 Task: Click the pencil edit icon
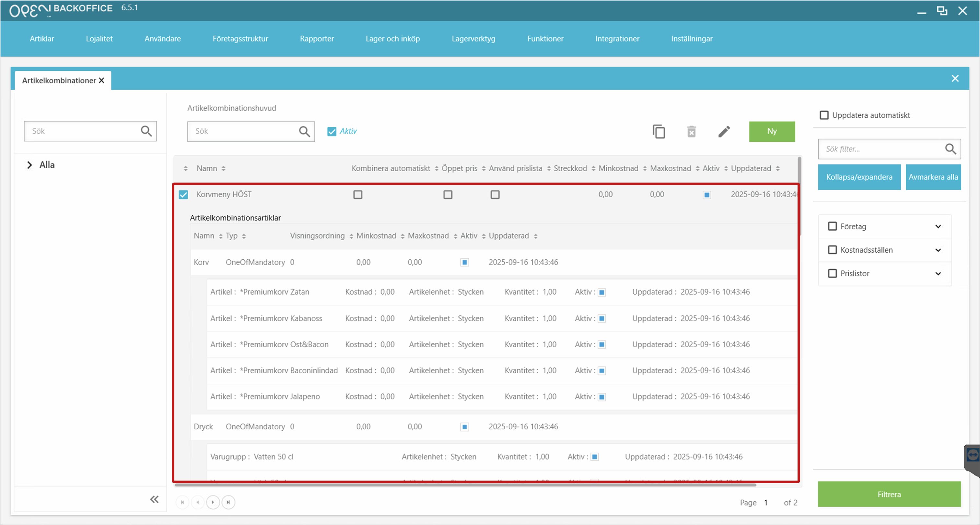click(724, 132)
